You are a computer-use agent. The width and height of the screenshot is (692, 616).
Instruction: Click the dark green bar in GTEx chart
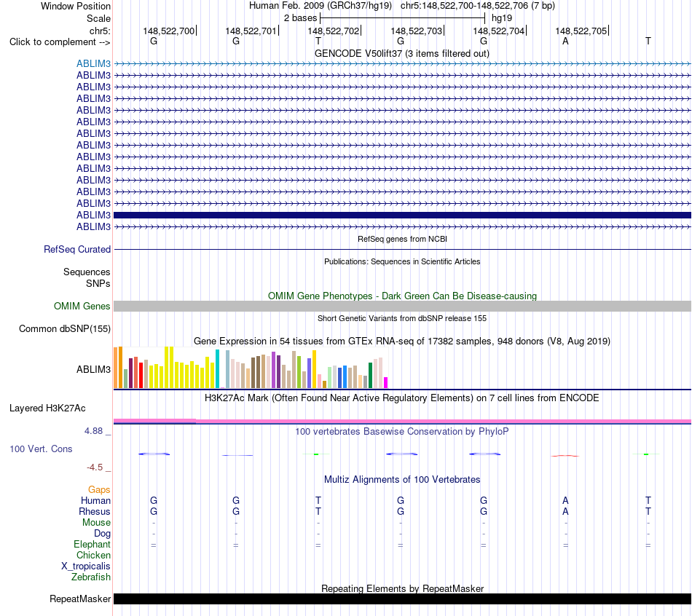(370, 376)
